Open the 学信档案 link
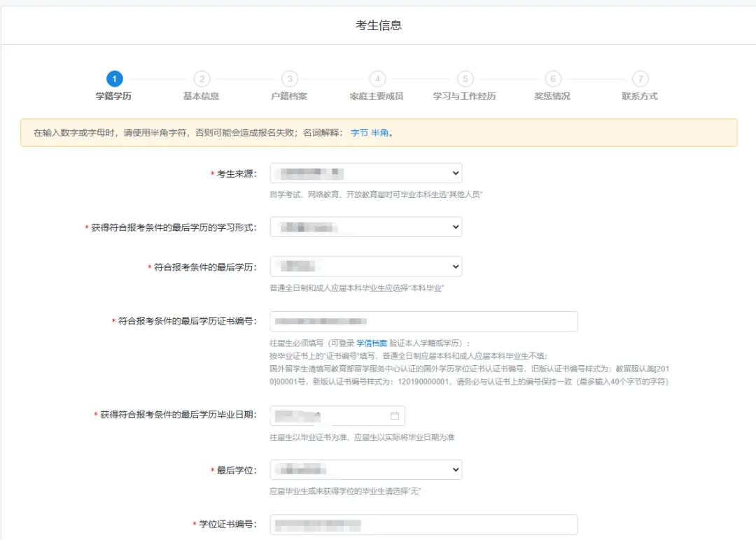This screenshot has height=540, width=756. pyautogui.click(x=372, y=343)
